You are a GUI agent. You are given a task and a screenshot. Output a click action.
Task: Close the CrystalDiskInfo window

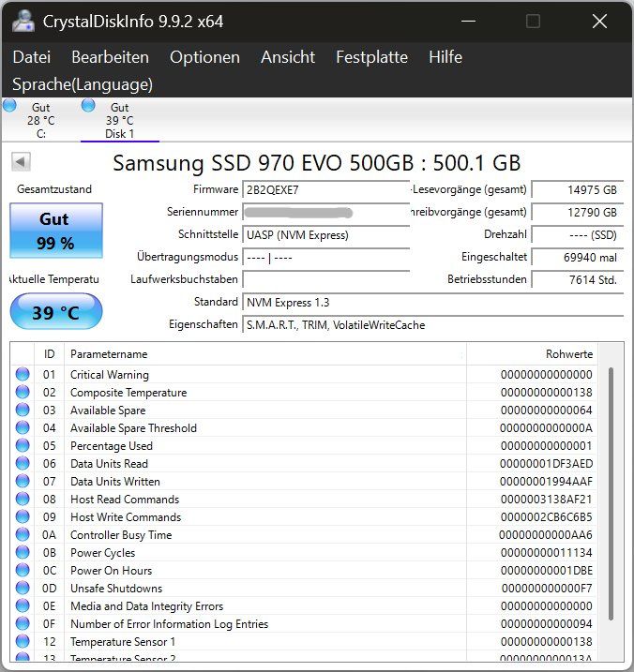click(599, 21)
